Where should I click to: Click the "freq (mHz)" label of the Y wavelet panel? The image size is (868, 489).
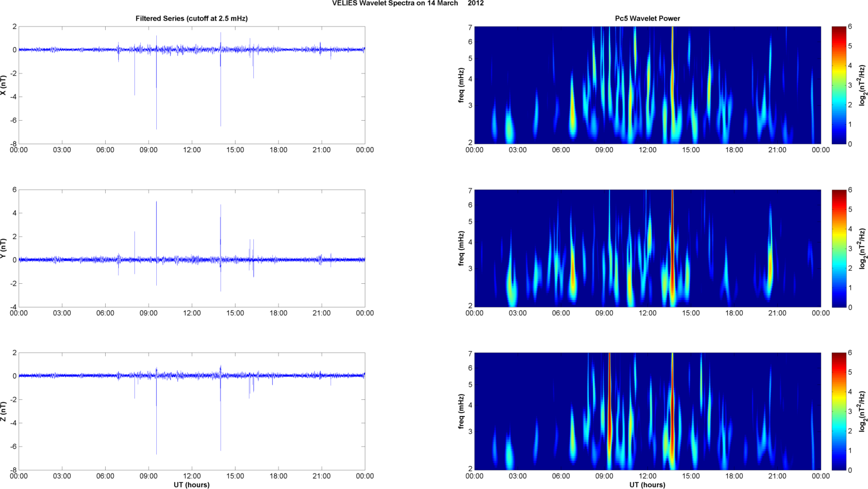tap(461, 248)
